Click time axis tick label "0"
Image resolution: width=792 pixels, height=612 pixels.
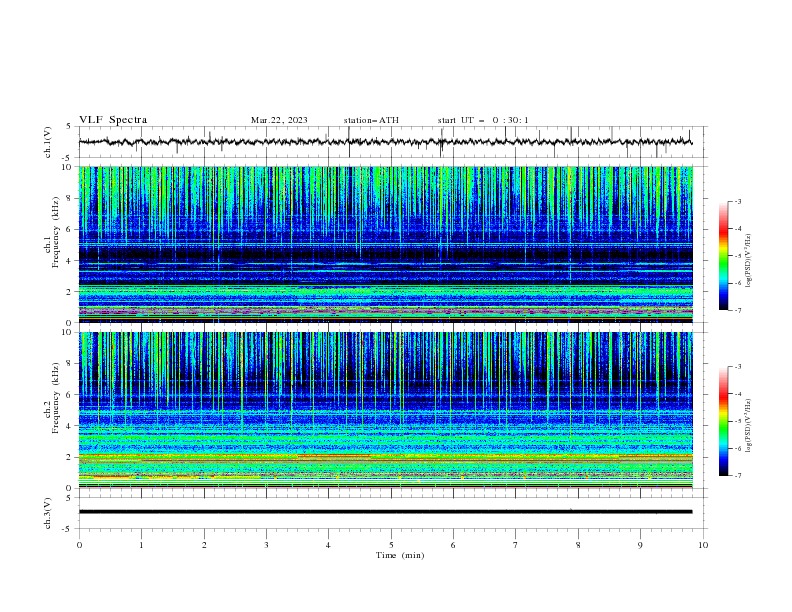79,545
